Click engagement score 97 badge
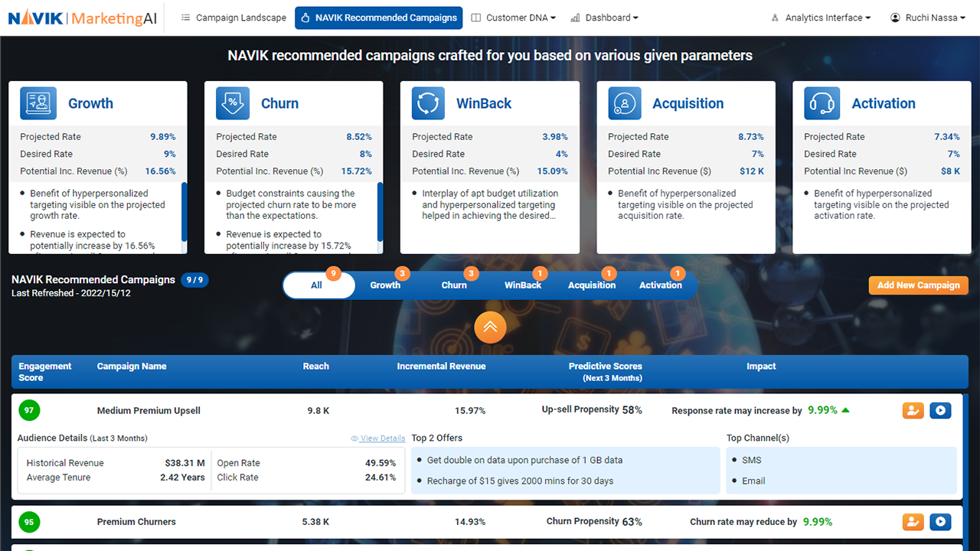The width and height of the screenshot is (980, 551). [29, 411]
